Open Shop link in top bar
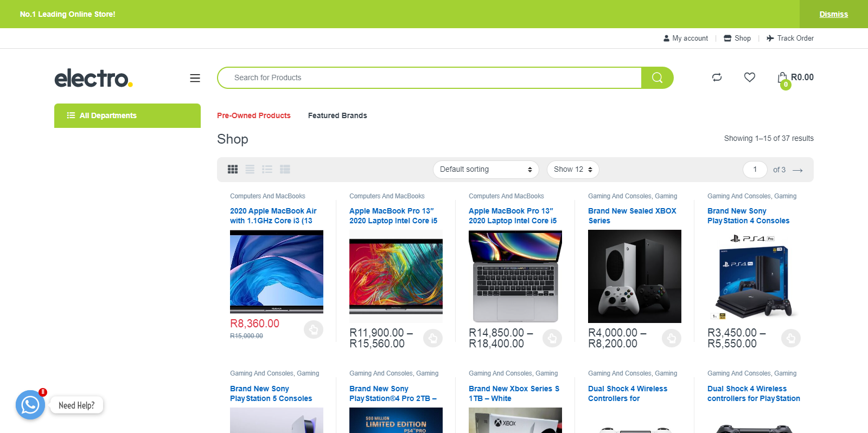This screenshot has height=433, width=868. 737,38
